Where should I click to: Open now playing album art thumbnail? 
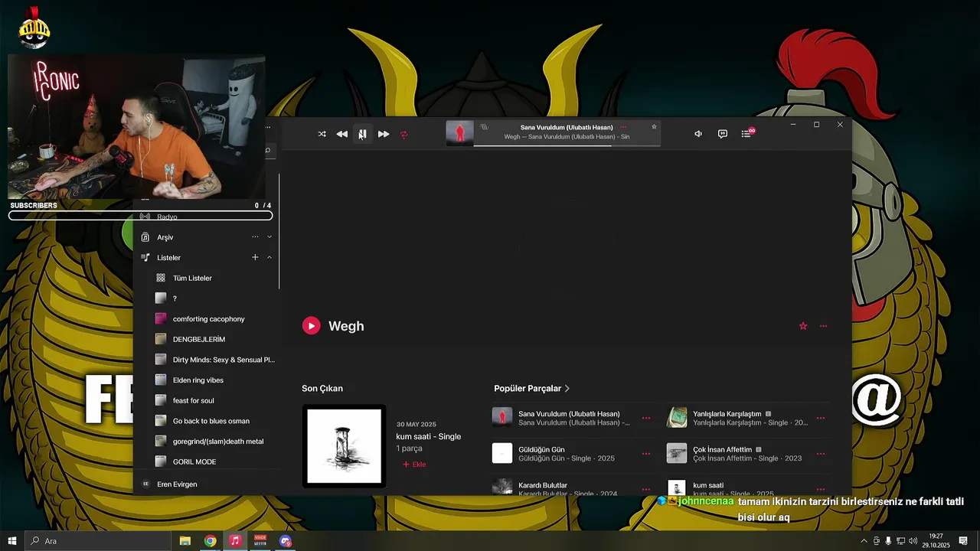pyautogui.click(x=459, y=133)
